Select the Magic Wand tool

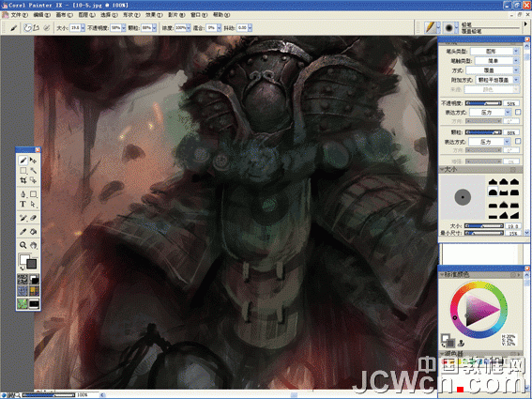33,170
